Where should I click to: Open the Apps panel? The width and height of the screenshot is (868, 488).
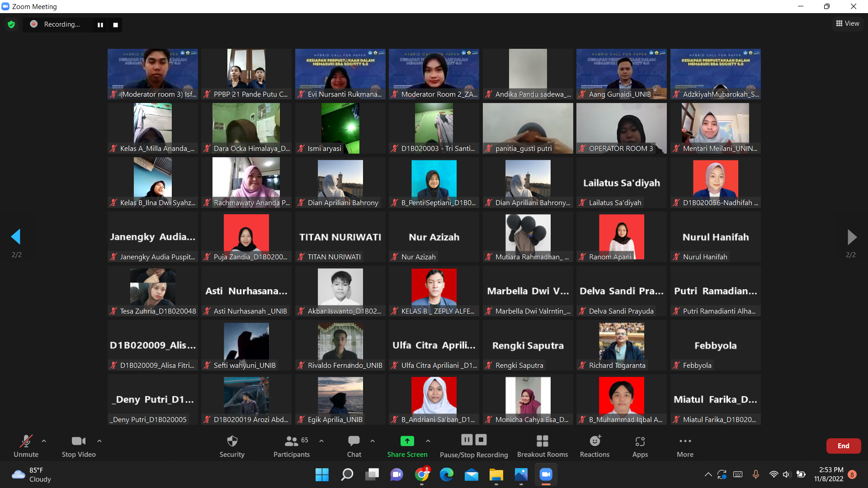(x=640, y=445)
